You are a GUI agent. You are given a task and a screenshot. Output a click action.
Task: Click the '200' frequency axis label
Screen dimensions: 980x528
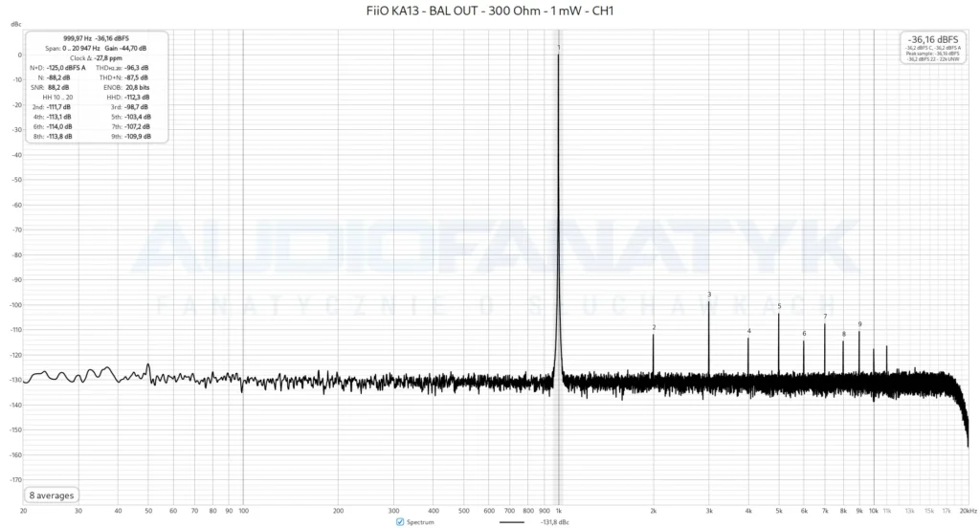[x=338, y=511]
